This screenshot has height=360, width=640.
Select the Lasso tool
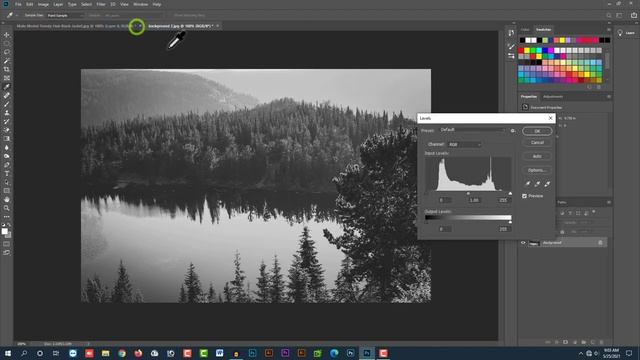tap(7, 52)
